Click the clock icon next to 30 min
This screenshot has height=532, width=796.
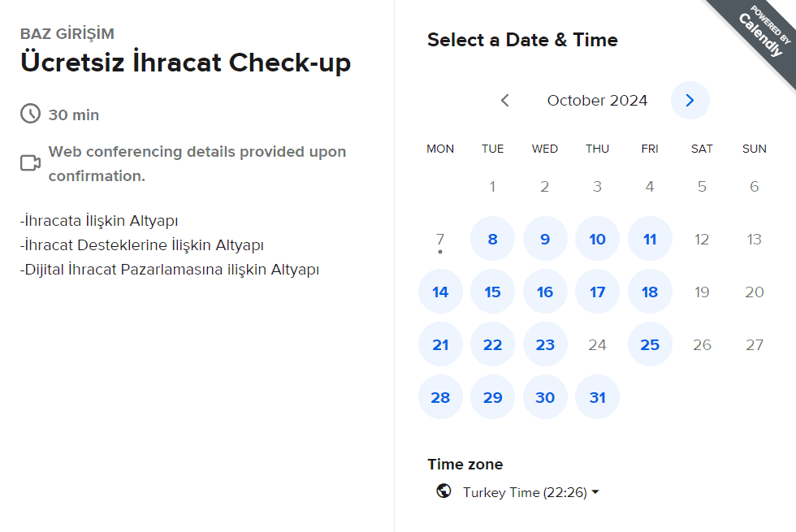pos(31,114)
